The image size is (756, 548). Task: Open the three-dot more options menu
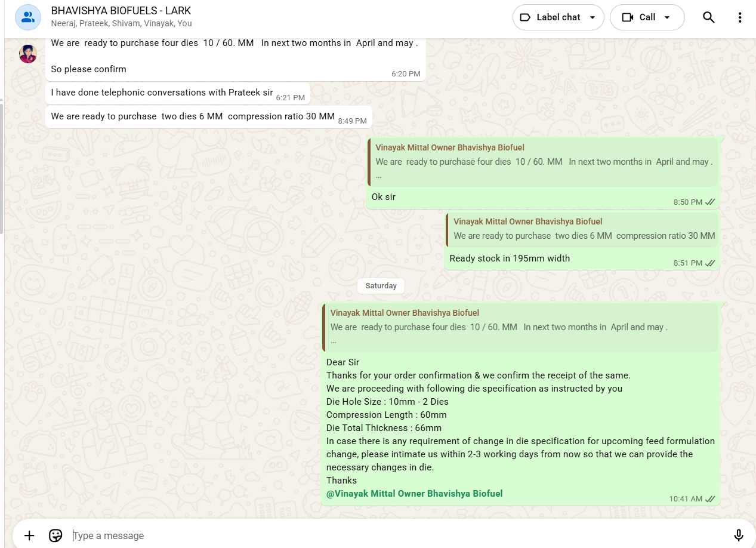[739, 17]
